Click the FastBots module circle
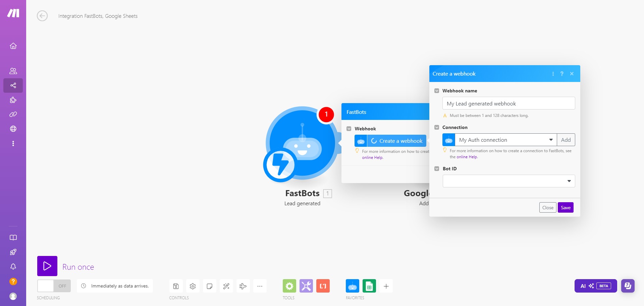 tap(302, 143)
